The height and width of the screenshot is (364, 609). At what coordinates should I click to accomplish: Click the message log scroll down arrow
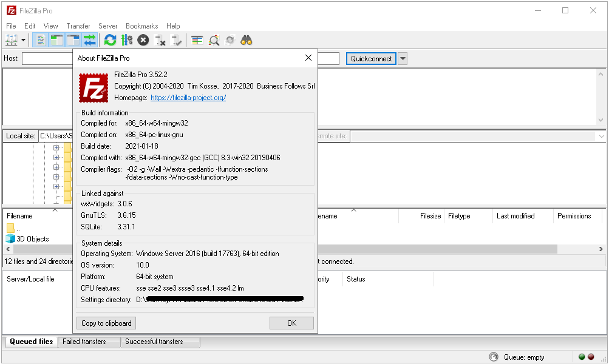[601, 120]
